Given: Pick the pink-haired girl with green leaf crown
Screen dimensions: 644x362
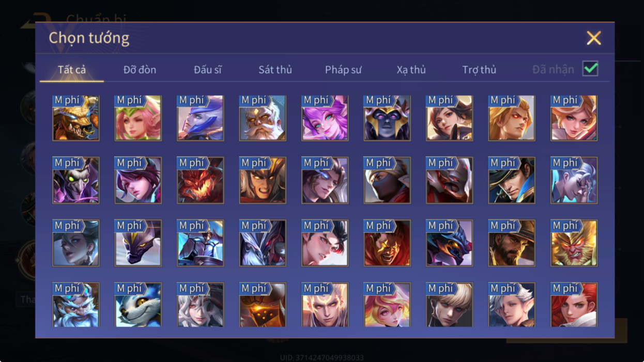Looking at the screenshot, I should tap(138, 118).
